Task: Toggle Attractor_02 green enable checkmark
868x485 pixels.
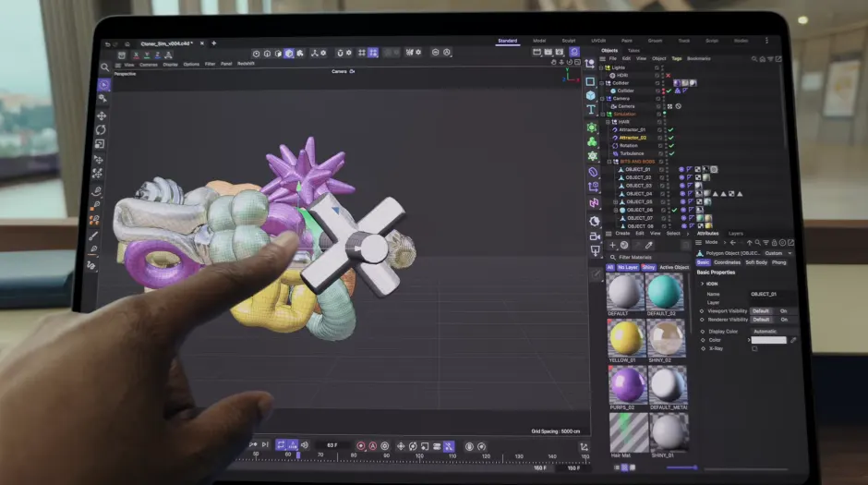Action: click(x=671, y=138)
